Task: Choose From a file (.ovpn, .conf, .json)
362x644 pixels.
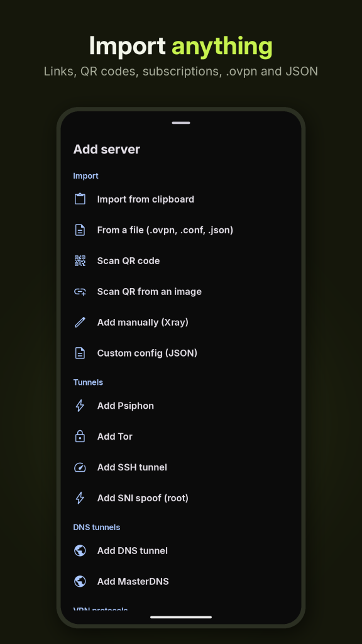Action: click(x=181, y=230)
